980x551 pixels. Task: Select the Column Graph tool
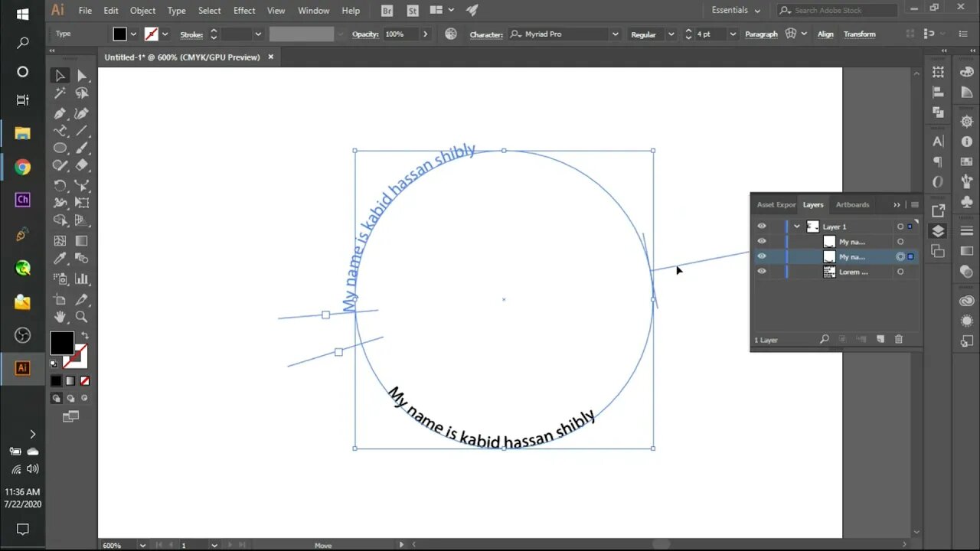(82, 279)
